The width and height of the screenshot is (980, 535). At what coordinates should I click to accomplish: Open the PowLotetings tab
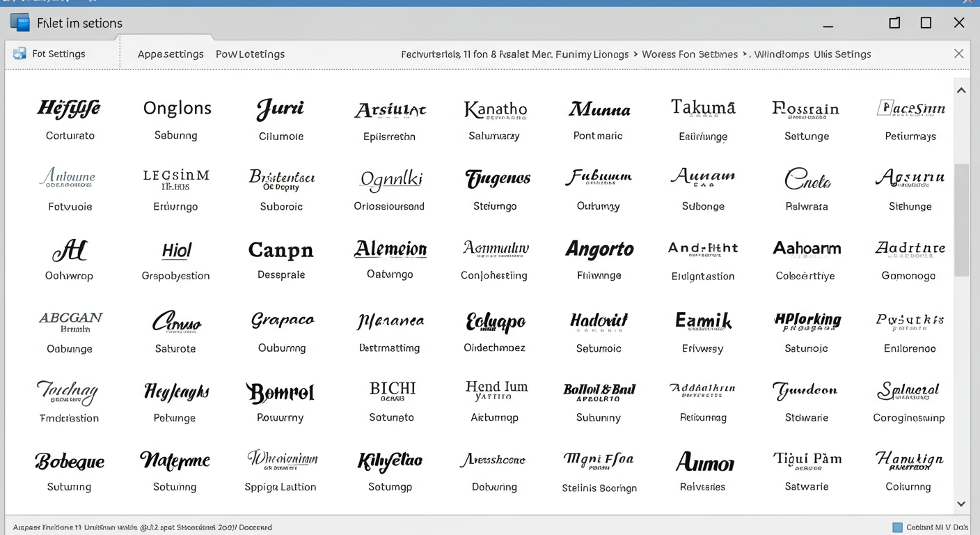250,54
